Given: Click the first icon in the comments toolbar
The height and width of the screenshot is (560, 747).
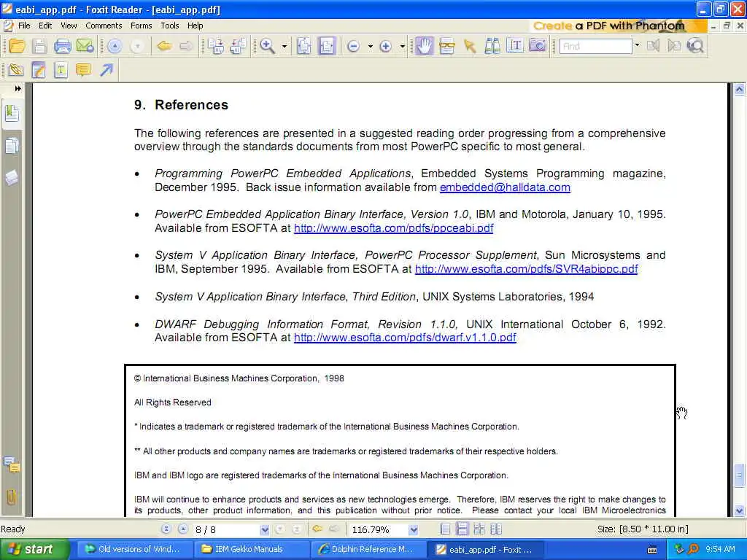Looking at the screenshot, I should pos(16,71).
